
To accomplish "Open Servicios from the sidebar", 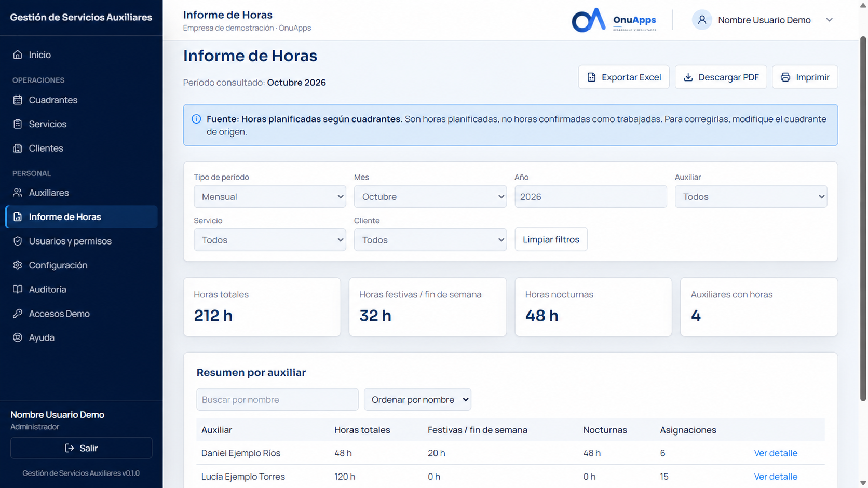I will click(82, 124).
